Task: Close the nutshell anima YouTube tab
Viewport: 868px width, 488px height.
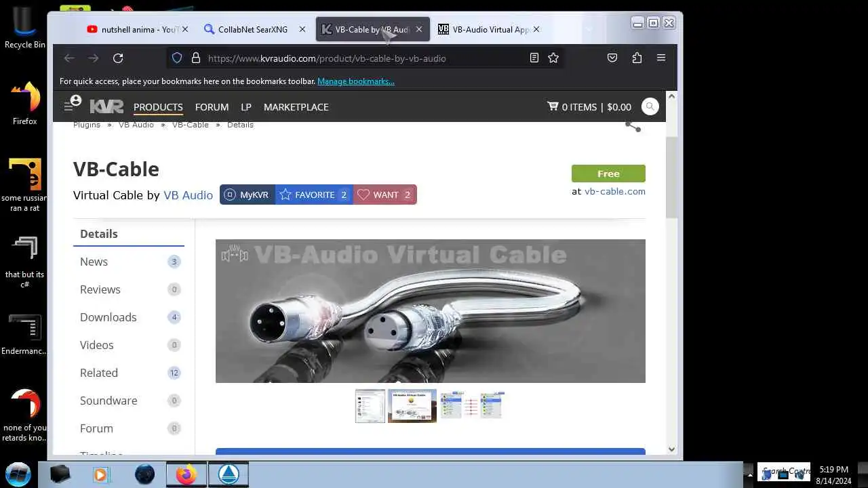Action: [x=186, y=29]
